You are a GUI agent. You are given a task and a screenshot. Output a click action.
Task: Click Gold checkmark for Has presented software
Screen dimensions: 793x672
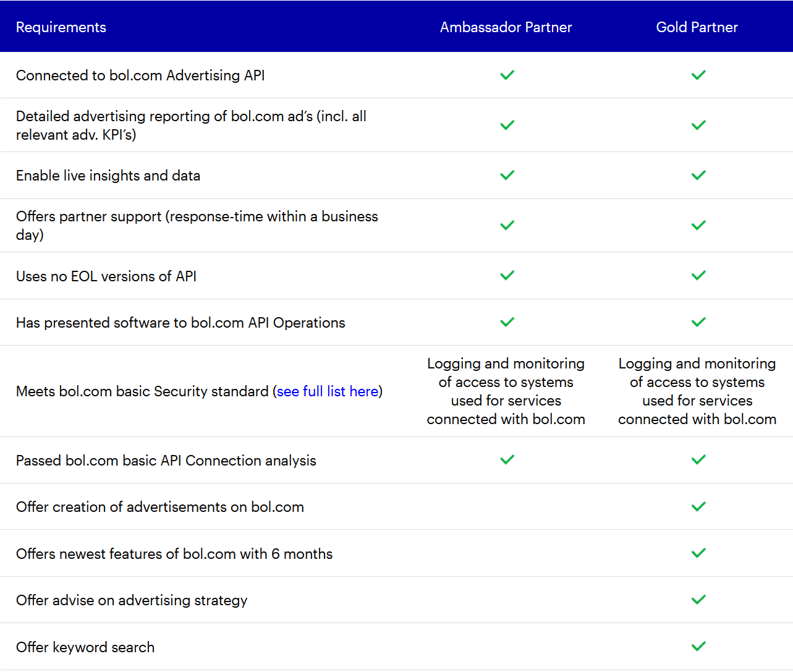(698, 322)
